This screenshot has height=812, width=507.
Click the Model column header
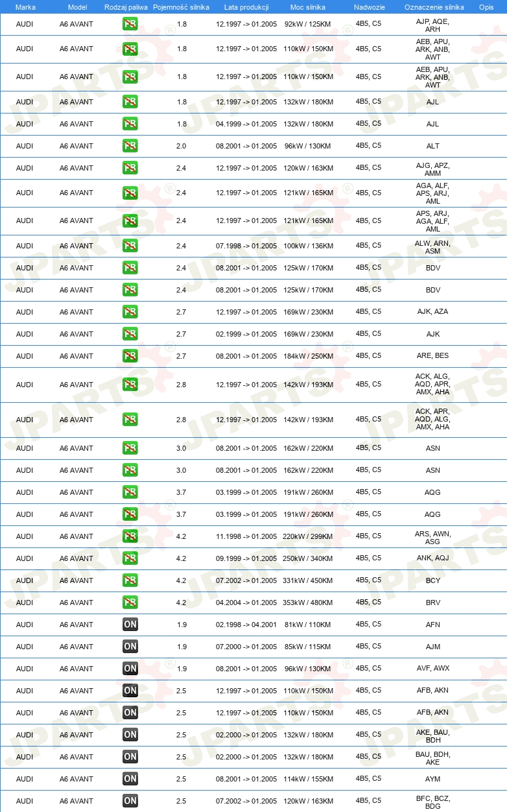pyautogui.click(x=77, y=6)
